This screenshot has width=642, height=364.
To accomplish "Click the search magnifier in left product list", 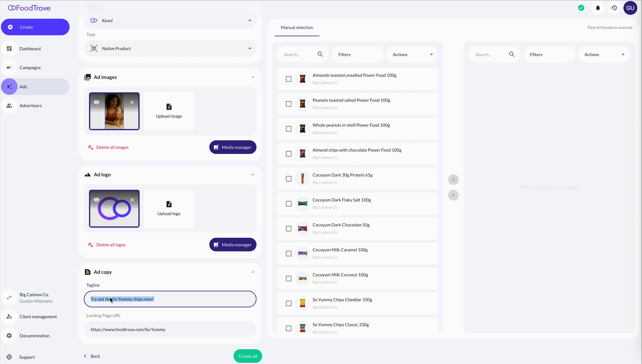I will 320,54.
